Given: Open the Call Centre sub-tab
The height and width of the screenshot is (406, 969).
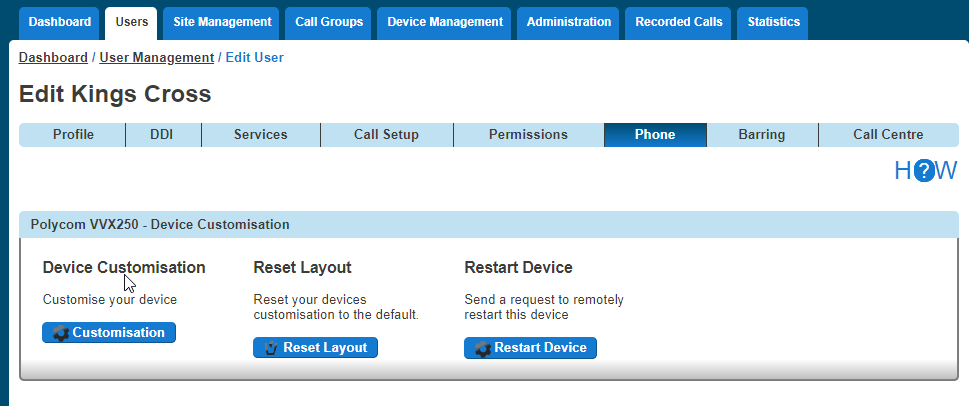Looking at the screenshot, I should (889, 135).
